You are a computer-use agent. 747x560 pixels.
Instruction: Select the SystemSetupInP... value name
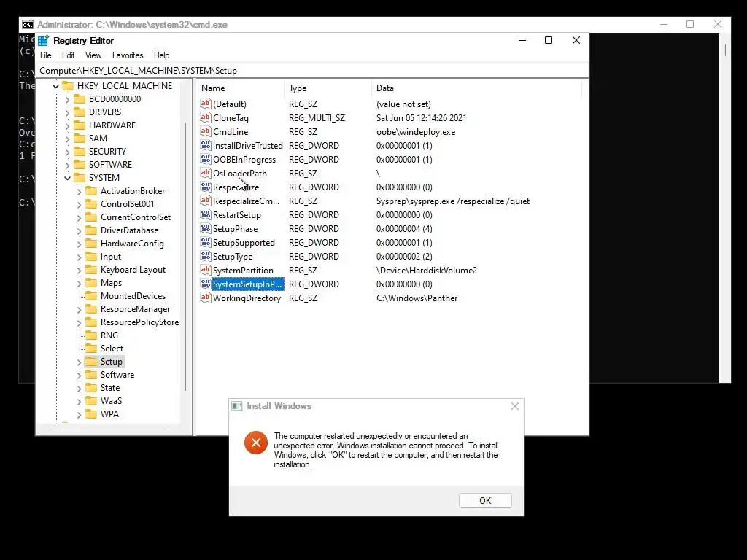(248, 284)
